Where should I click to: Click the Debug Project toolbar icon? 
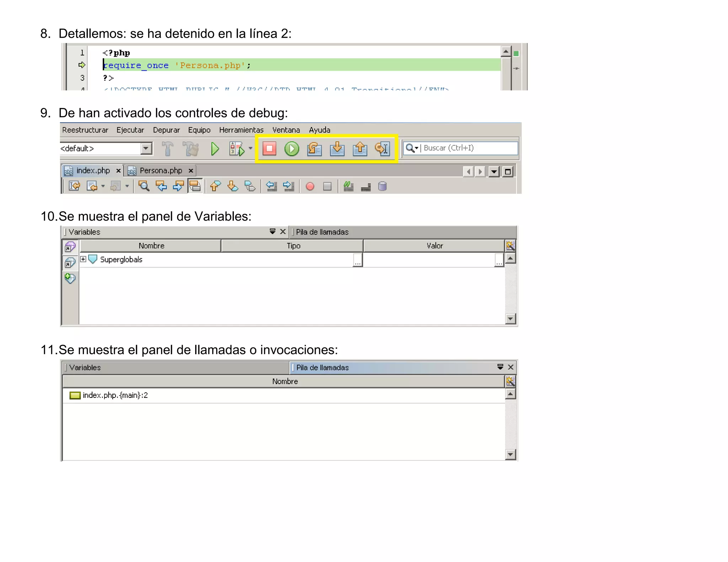tap(237, 148)
